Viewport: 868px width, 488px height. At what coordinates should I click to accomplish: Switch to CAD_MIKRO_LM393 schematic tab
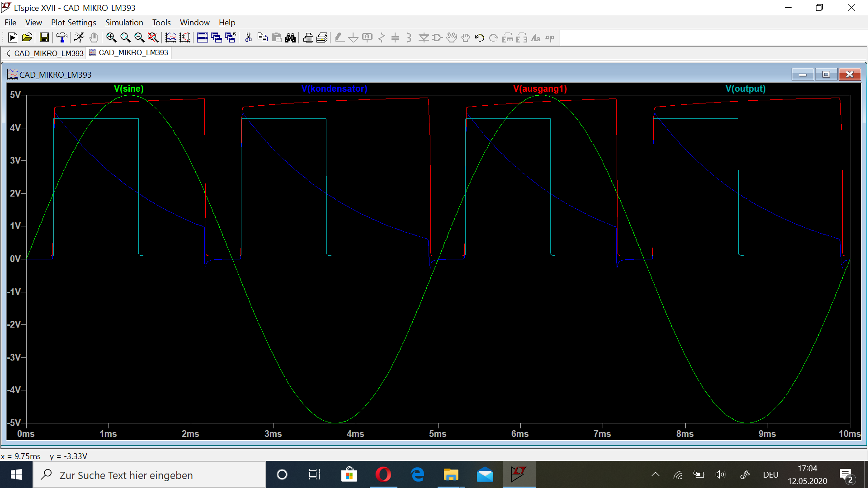pyautogui.click(x=44, y=53)
